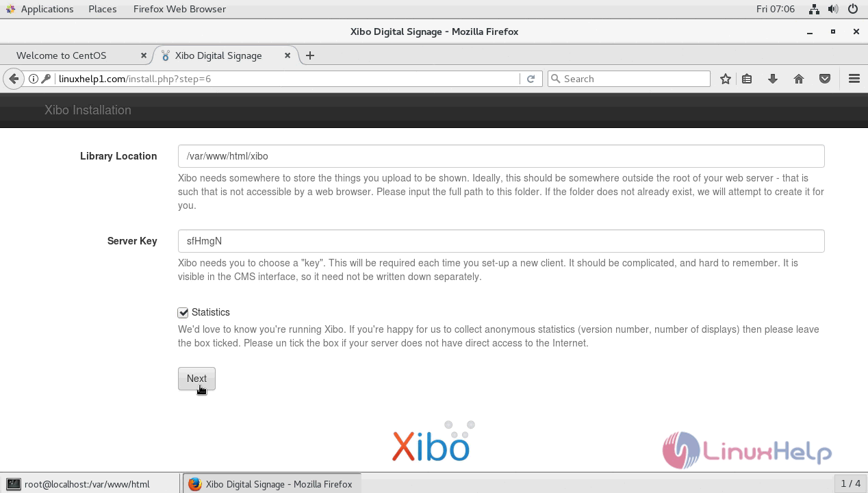Click the Library Location label

pyautogui.click(x=118, y=156)
